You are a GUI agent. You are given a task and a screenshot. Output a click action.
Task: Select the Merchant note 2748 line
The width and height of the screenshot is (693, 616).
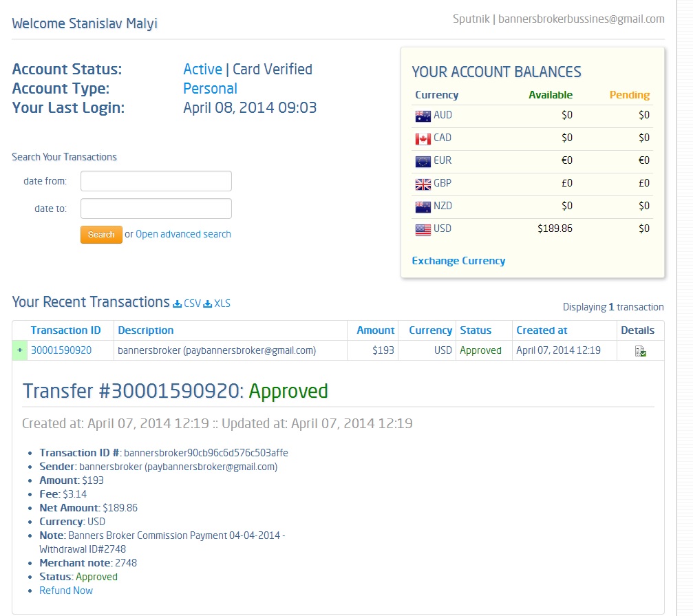pyautogui.click(x=88, y=563)
